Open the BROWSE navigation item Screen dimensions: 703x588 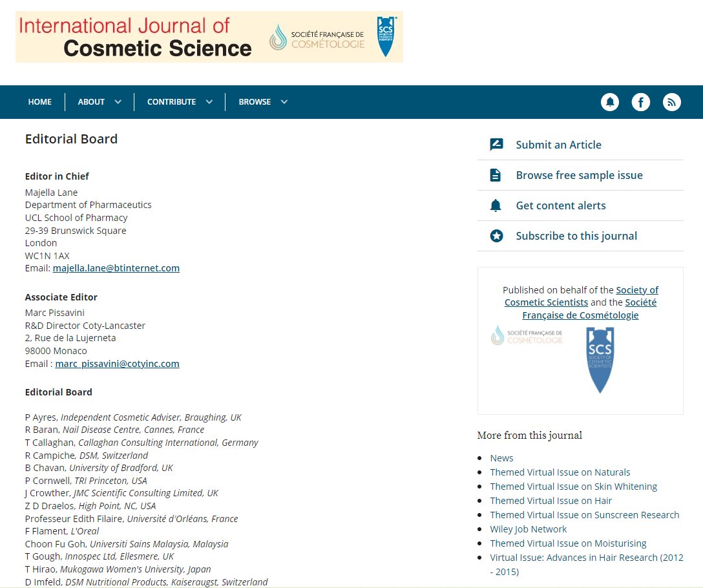(255, 102)
